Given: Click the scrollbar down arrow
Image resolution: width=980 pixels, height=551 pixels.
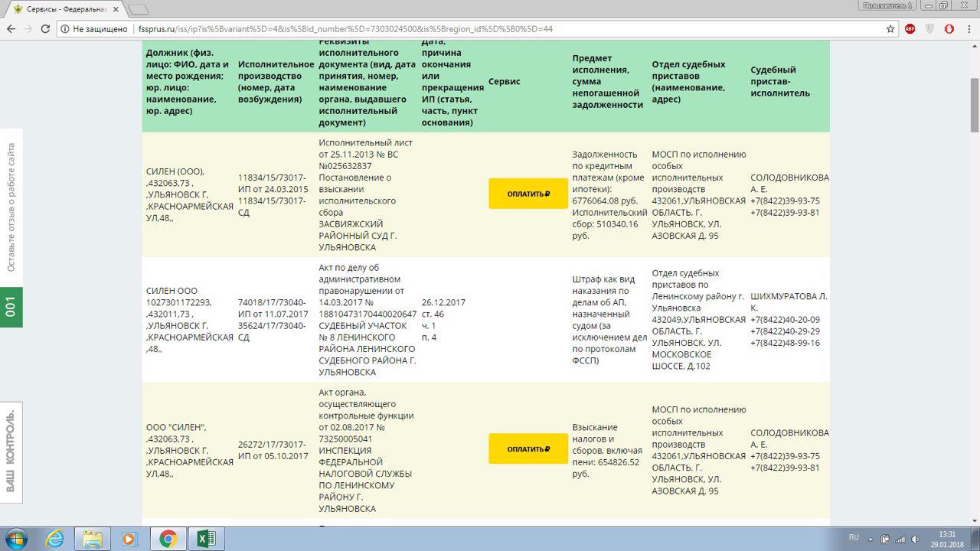Looking at the screenshot, I should [975, 521].
